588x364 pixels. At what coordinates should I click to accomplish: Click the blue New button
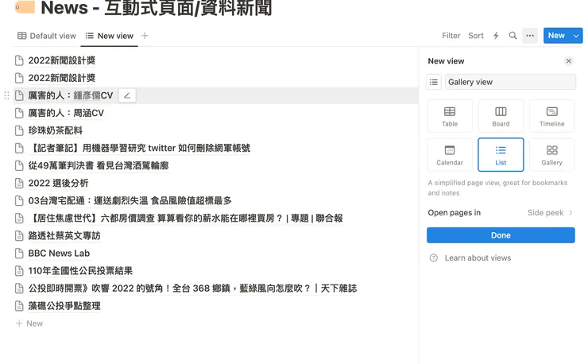pyautogui.click(x=556, y=36)
